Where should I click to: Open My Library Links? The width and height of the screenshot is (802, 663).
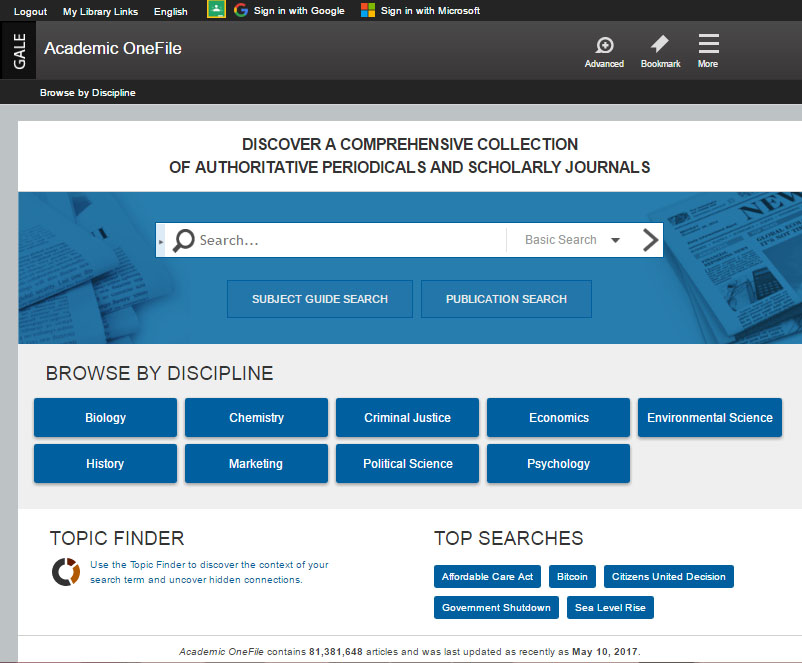[x=100, y=11]
